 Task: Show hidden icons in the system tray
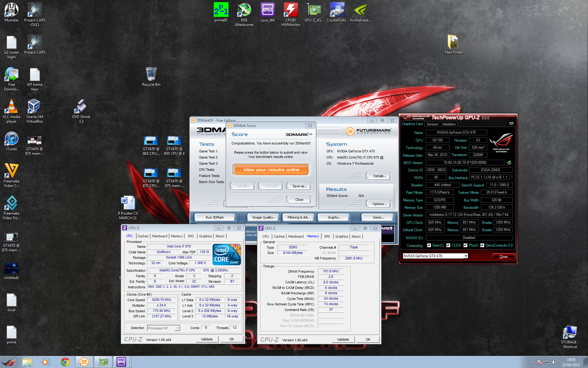pos(532,362)
